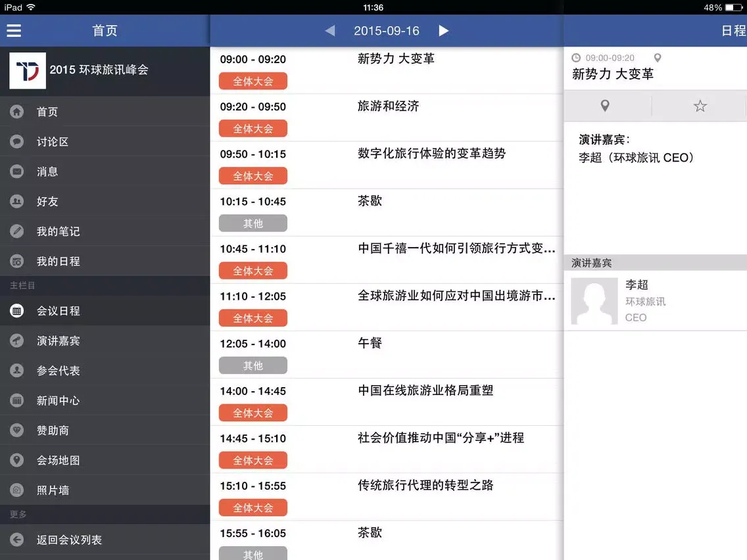Tap the back arrow icon beside 返回会议列表
This screenshot has width=747, height=560.
16,540
